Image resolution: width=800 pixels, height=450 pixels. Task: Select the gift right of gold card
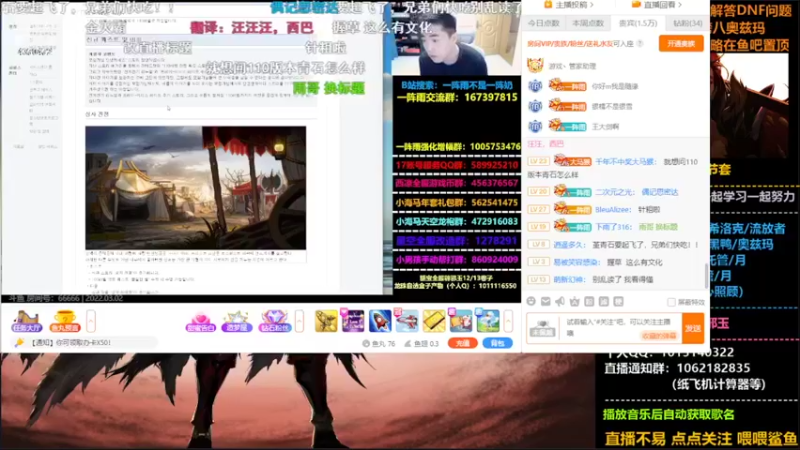(x=461, y=321)
